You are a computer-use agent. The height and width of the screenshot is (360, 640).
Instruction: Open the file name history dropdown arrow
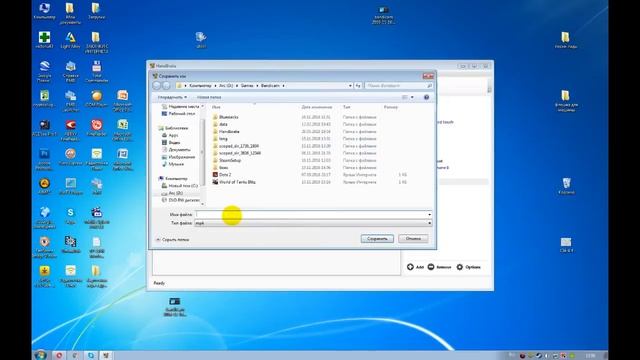(x=429, y=215)
